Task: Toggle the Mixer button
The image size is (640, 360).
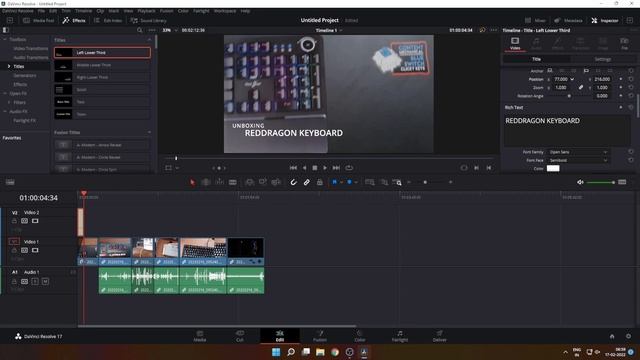Action: pos(536,20)
